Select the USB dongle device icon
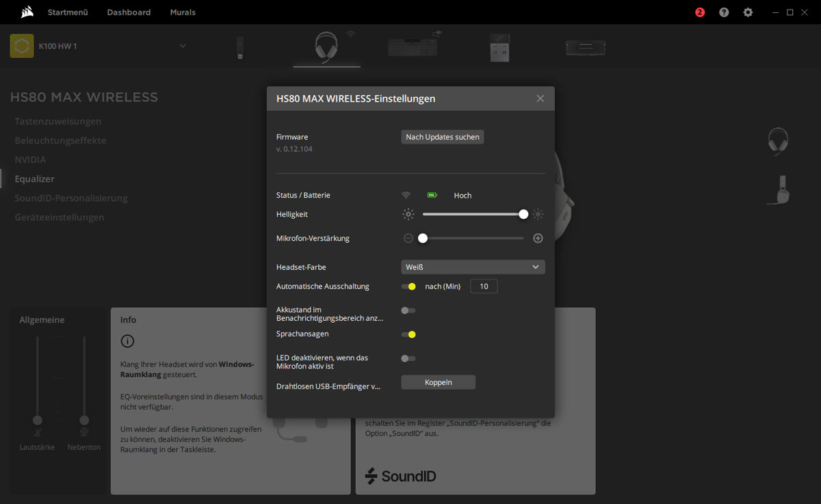 point(240,47)
